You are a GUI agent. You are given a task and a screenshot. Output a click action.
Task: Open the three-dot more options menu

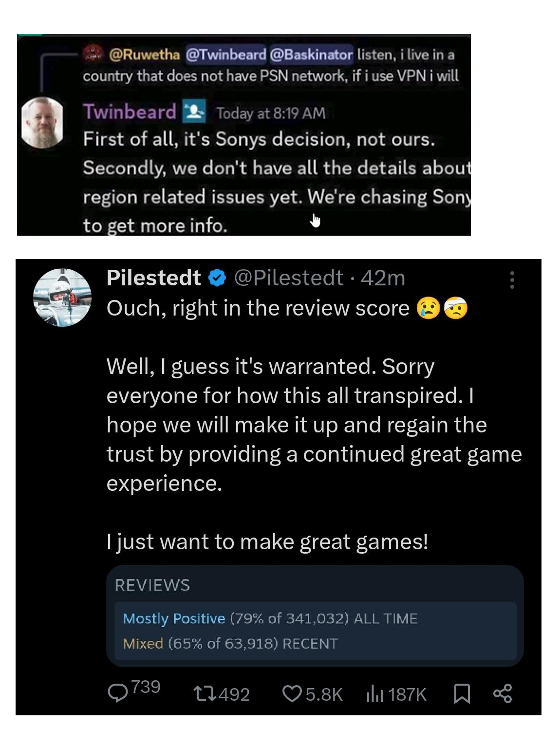(512, 280)
